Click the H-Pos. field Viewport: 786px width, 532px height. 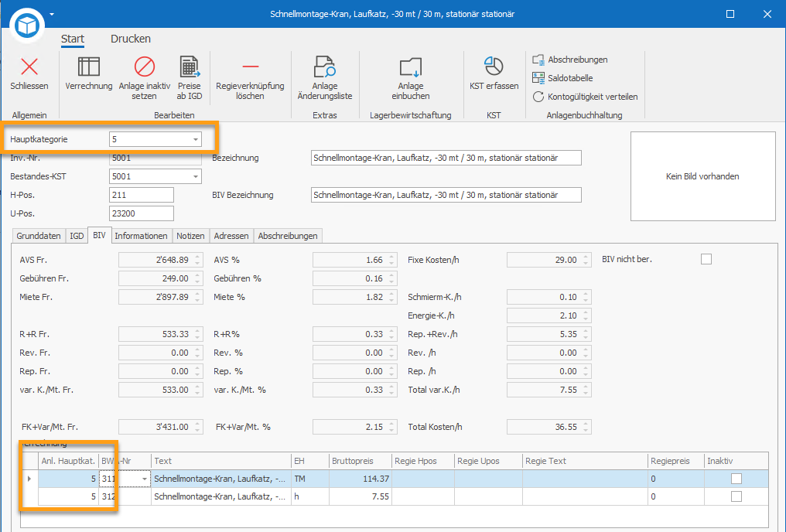pos(142,195)
